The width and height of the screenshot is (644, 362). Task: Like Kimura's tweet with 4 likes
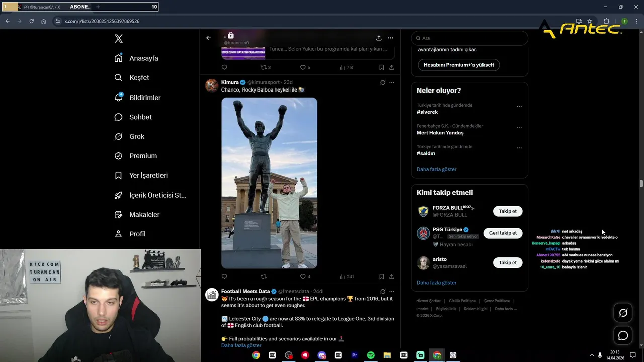305,276
